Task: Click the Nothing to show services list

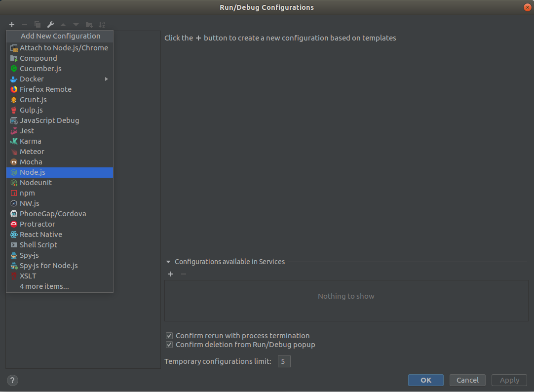Action: (346, 300)
